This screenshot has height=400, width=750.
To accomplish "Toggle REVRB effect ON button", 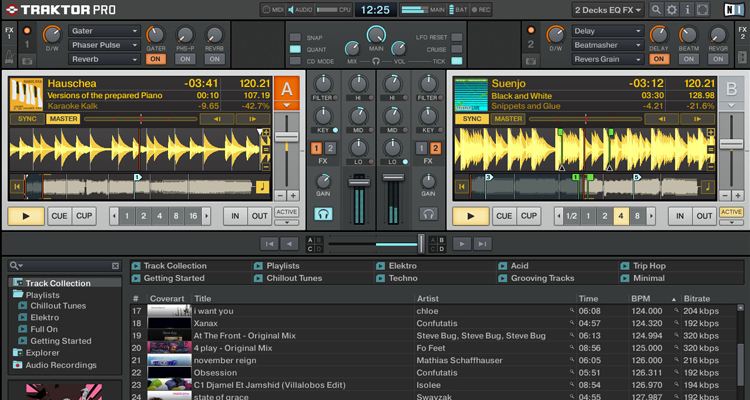I will (215, 59).
